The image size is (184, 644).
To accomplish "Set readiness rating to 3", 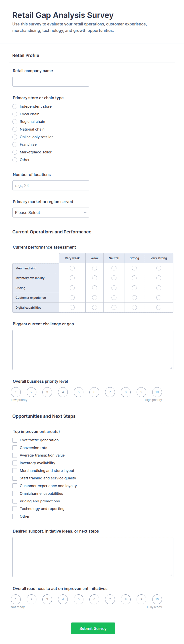I will [47, 599].
